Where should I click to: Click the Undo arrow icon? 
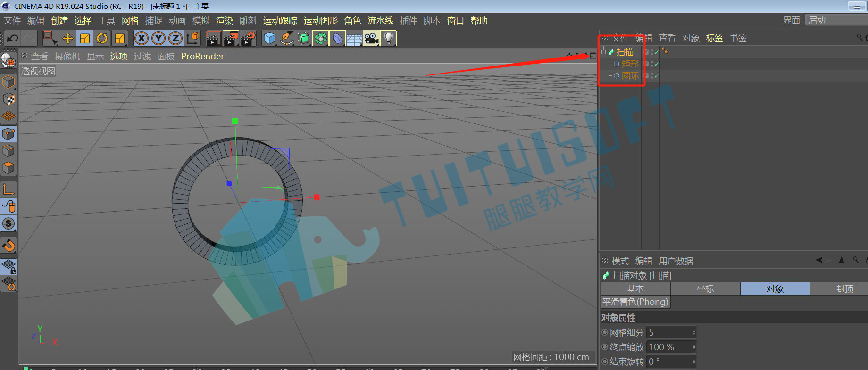13,39
